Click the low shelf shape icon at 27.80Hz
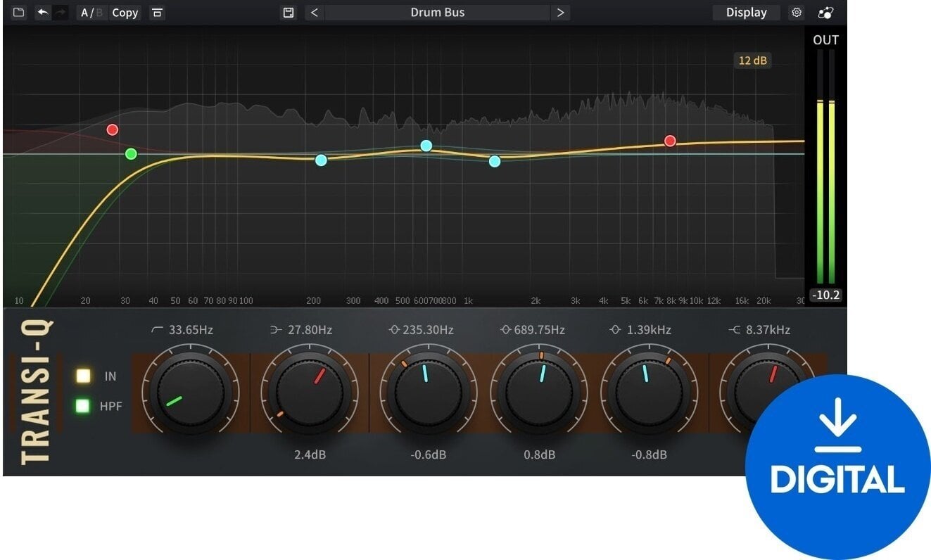The height and width of the screenshot is (560, 931). pyautogui.click(x=277, y=330)
